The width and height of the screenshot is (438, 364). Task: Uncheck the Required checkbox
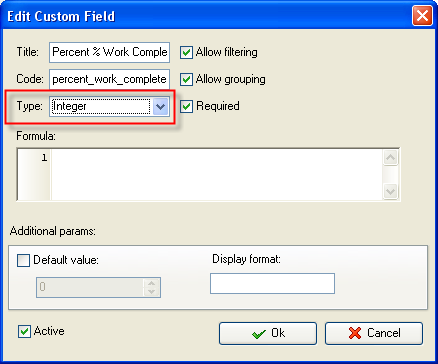tap(186, 106)
